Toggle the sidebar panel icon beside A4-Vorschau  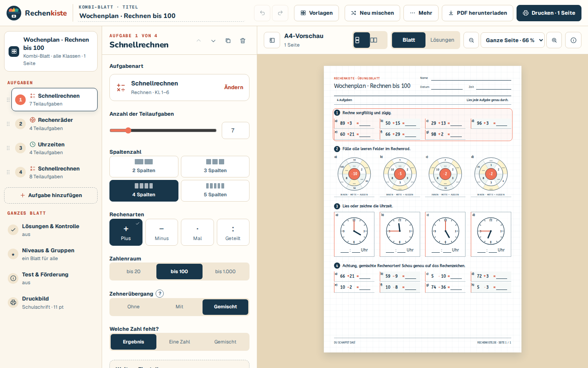[x=272, y=40]
